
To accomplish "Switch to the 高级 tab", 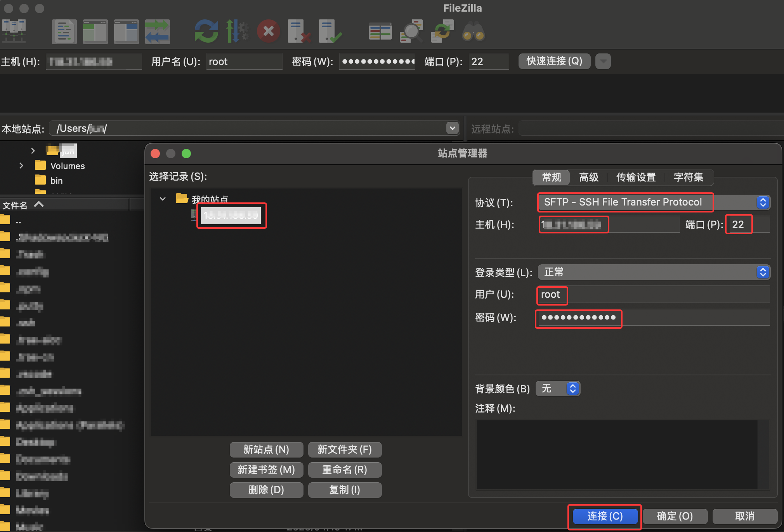I will click(x=589, y=177).
